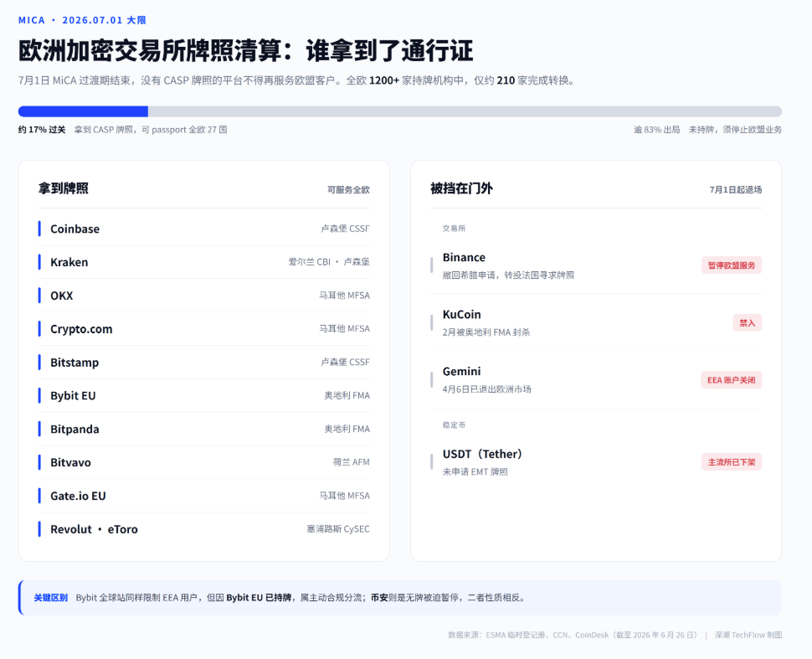The height and width of the screenshot is (659, 812).
Task: Click 卢森堡 CSSF beside Coinbase
Action: pyautogui.click(x=346, y=229)
